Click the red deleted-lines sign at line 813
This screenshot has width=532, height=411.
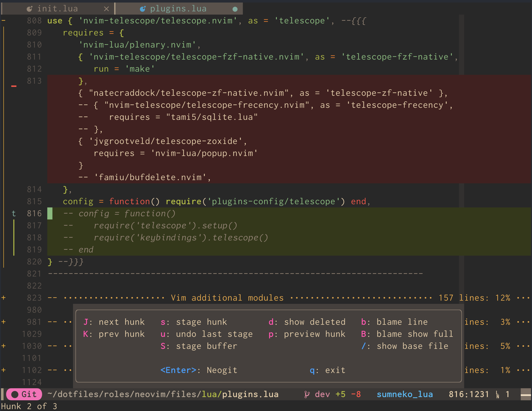pos(14,86)
